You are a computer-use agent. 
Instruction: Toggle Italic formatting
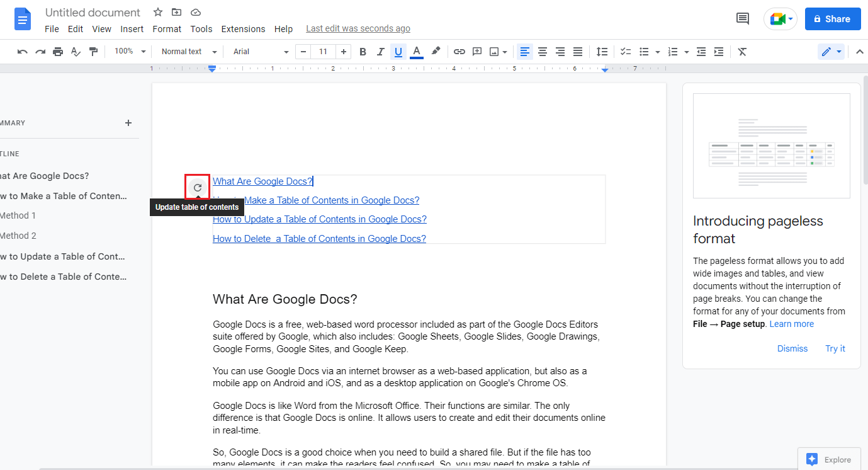[x=380, y=52]
